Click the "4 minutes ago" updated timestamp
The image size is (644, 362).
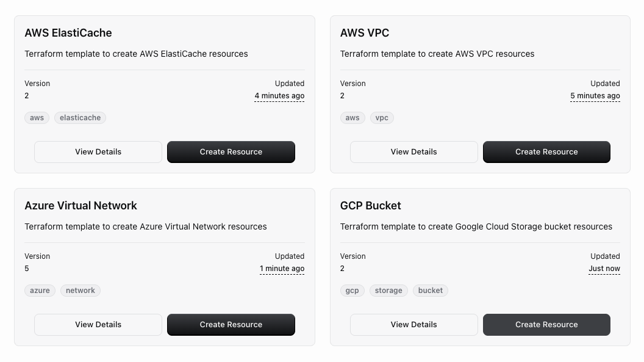pyautogui.click(x=279, y=96)
